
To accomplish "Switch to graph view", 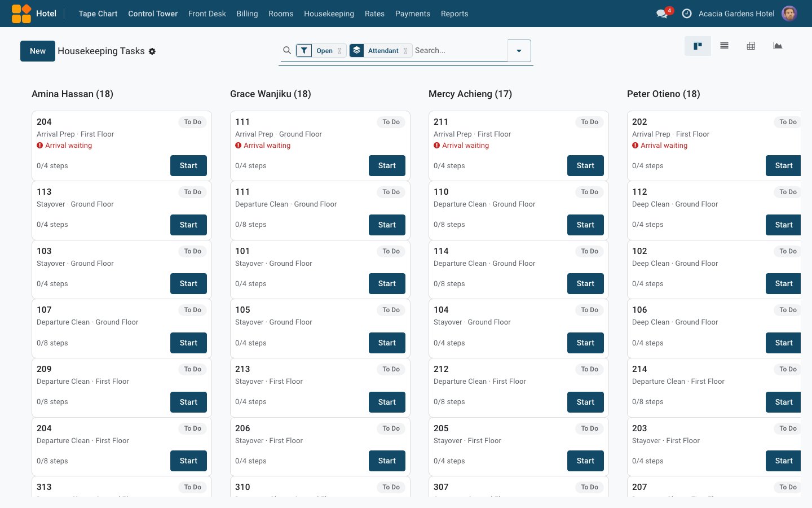I will coord(778,46).
